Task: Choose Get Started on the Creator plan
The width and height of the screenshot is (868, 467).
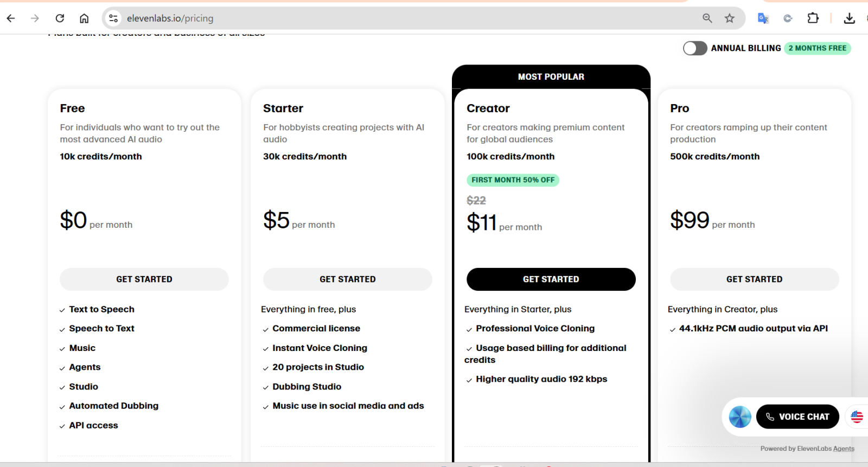Action: [x=551, y=279]
